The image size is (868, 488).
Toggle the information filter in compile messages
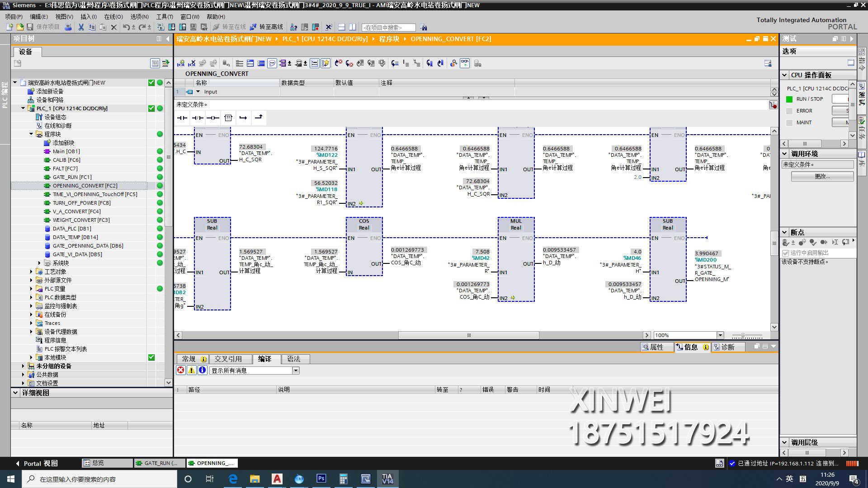(203, 370)
